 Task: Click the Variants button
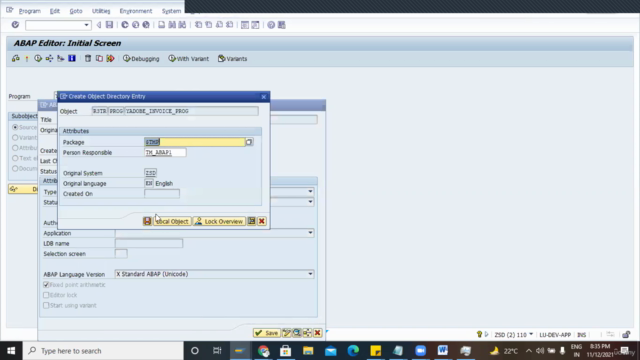point(233,59)
